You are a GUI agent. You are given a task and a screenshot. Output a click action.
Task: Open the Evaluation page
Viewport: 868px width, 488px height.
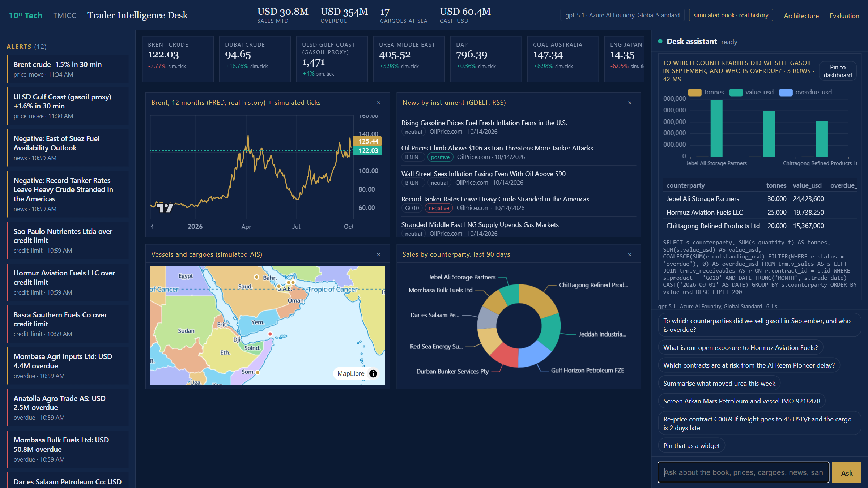pyautogui.click(x=844, y=16)
